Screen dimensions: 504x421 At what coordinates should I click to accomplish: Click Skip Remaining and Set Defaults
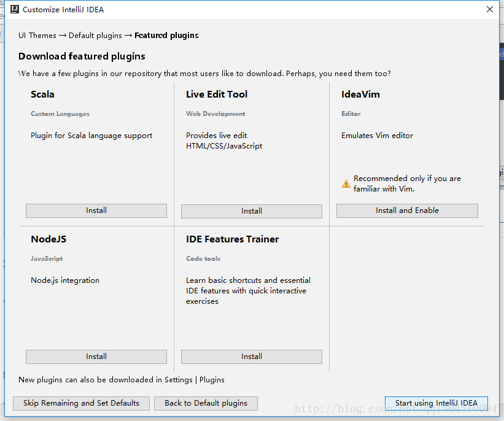point(81,403)
